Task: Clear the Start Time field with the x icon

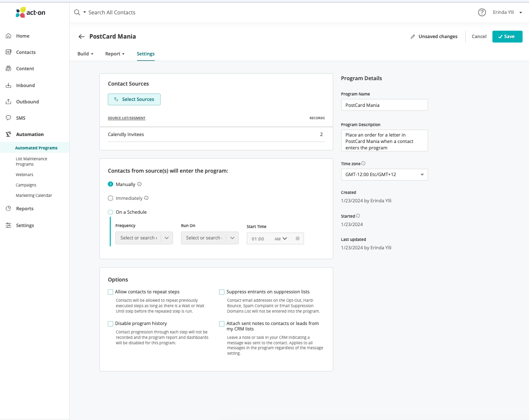Action: coord(298,238)
